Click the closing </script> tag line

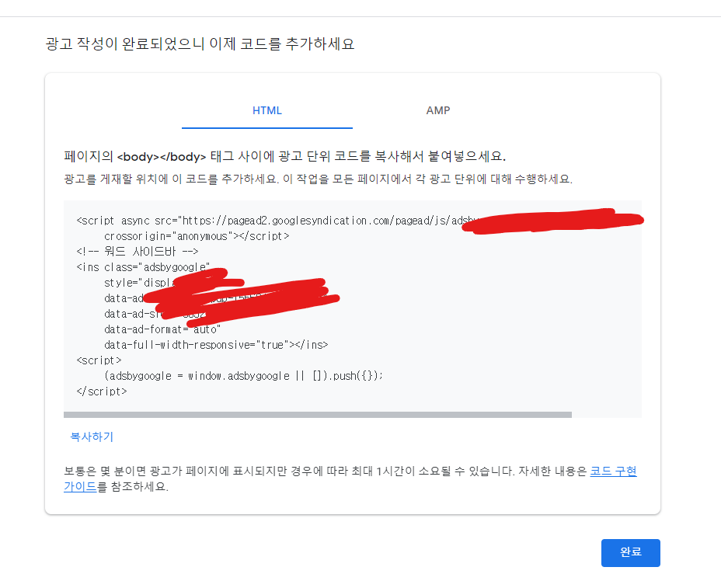point(102,391)
